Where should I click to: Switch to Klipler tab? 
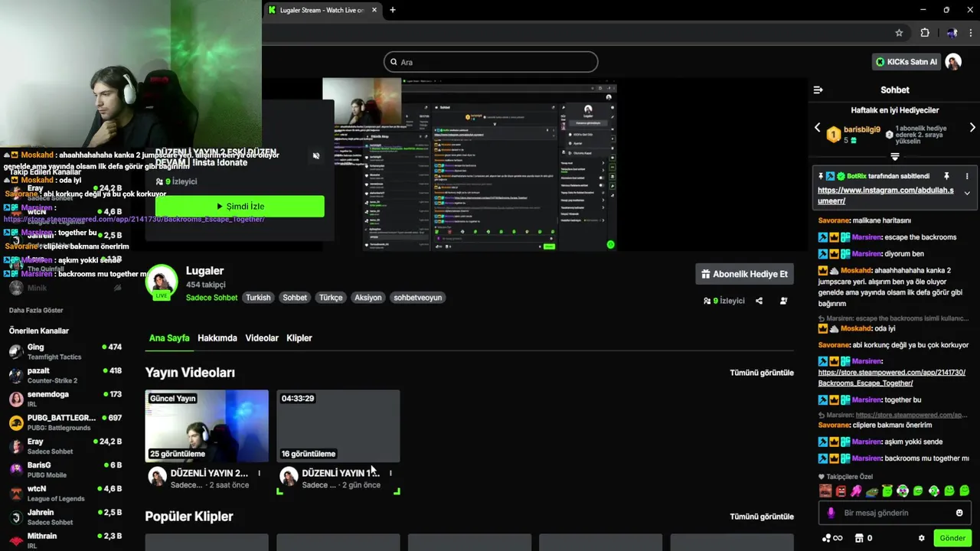(299, 337)
